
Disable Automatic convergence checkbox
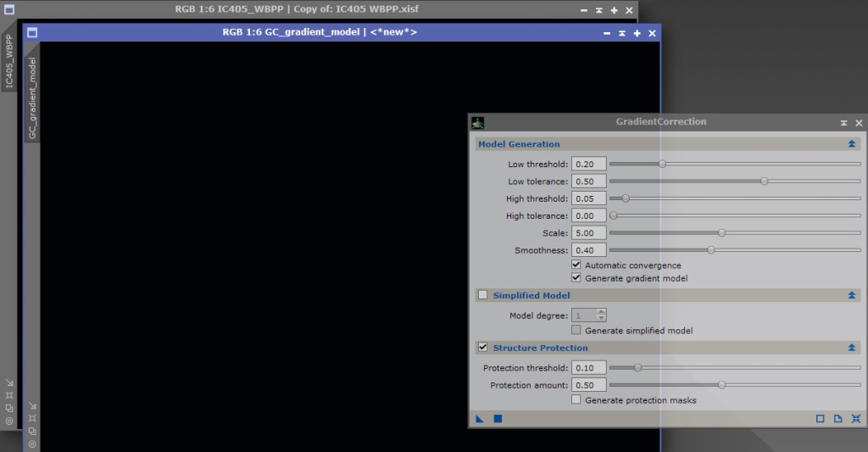coord(576,265)
